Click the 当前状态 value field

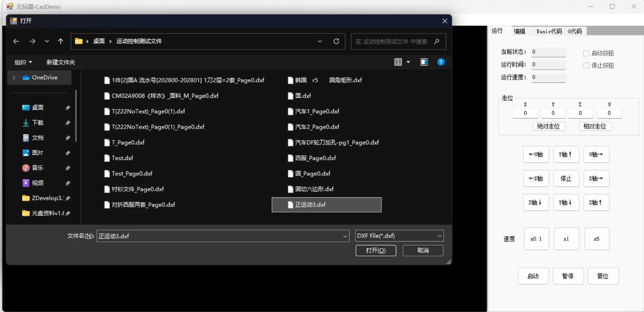coord(548,52)
